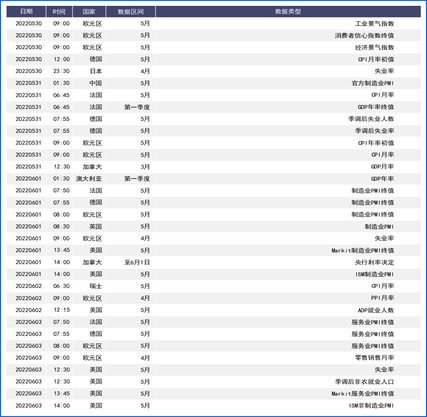Viewport: 427px width, 417px height.
Task: Select the 12:15 time cell
Action: pos(61,310)
